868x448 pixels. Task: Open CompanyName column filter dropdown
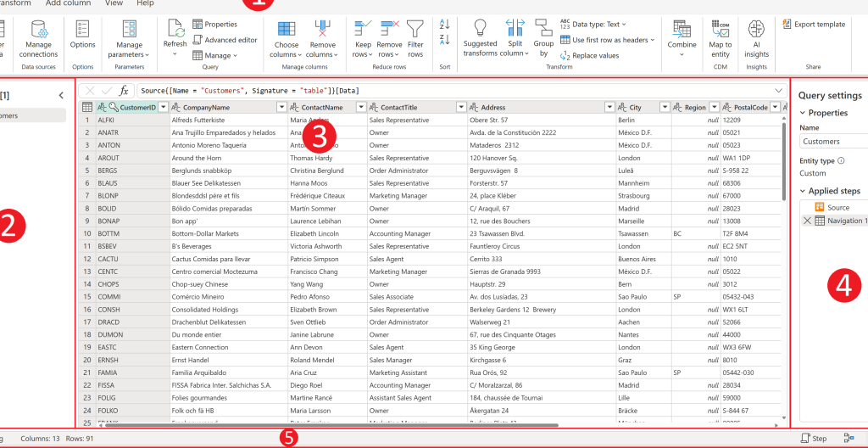pos(281,108)
